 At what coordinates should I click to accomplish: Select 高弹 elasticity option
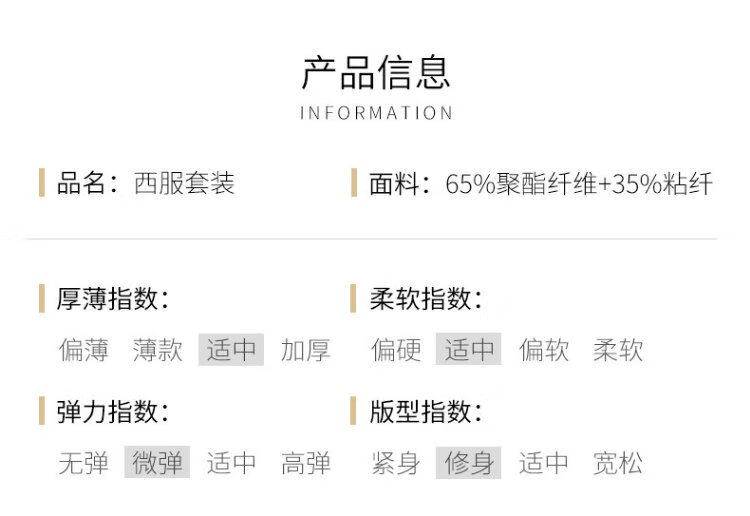[305, 463]
